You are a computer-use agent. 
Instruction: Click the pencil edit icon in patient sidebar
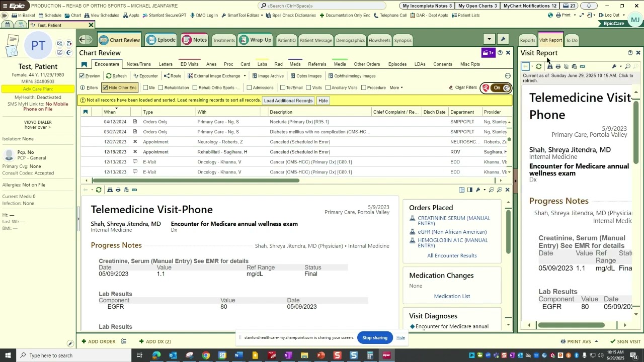(70, 343)
